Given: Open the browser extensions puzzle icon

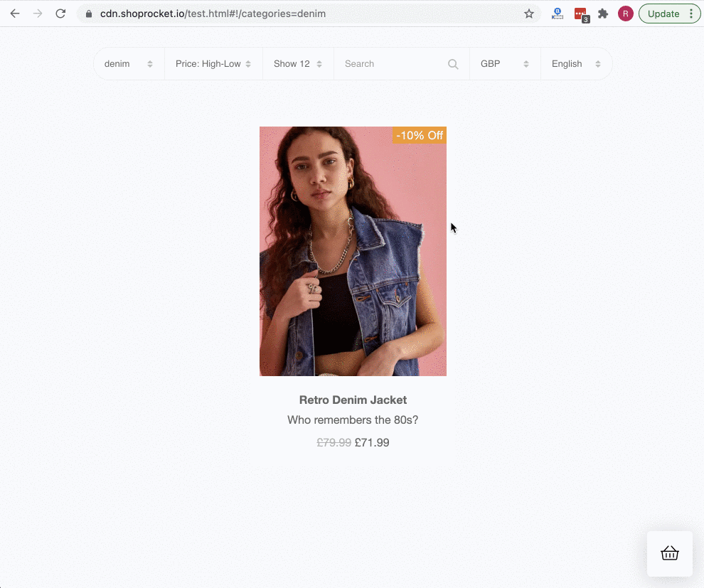Looking at the screenshot, I should 602,14.
